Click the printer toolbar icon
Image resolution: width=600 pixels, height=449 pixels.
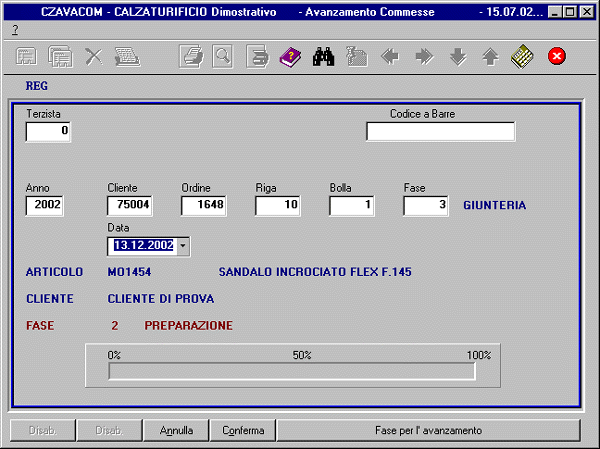(191, 57)
